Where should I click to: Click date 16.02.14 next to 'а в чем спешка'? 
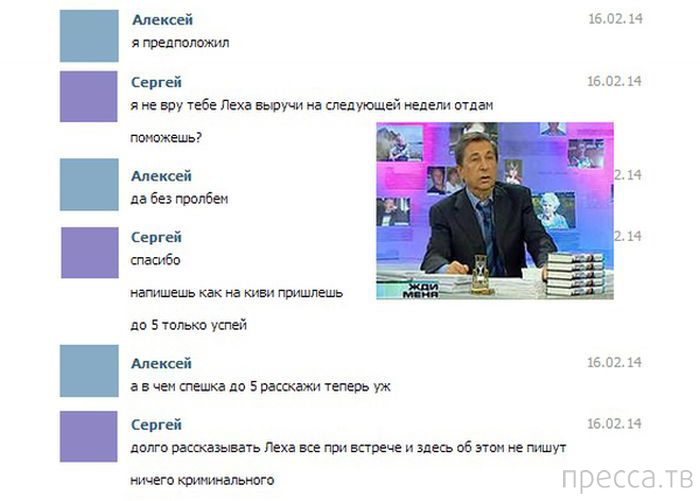[x=614, y=362]
